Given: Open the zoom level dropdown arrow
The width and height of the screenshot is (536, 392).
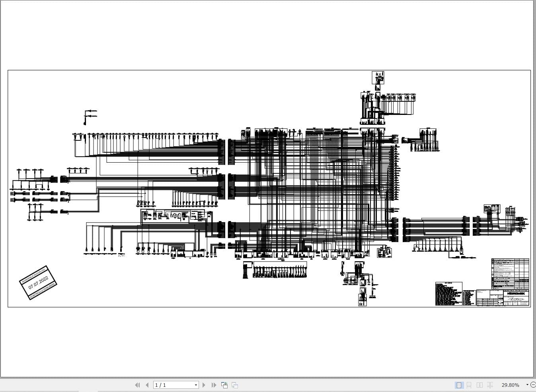Looking at the screenshot, I should coord(527,384).
